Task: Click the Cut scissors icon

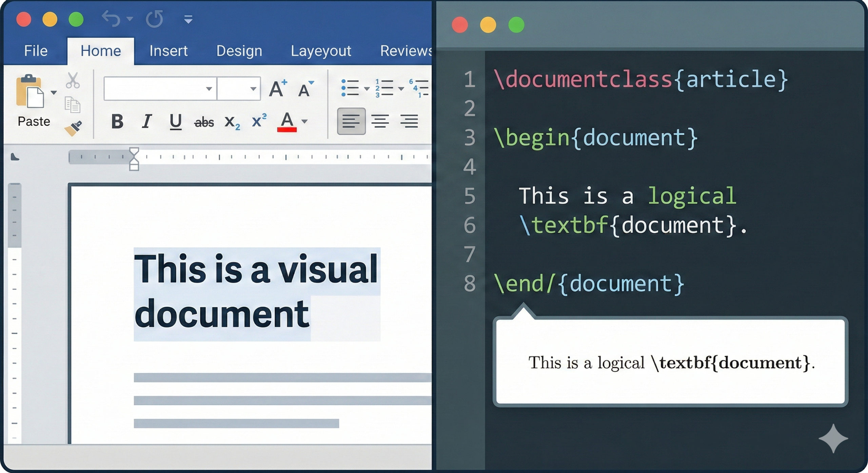Action: pyautogui.click(x=73, y=81)
